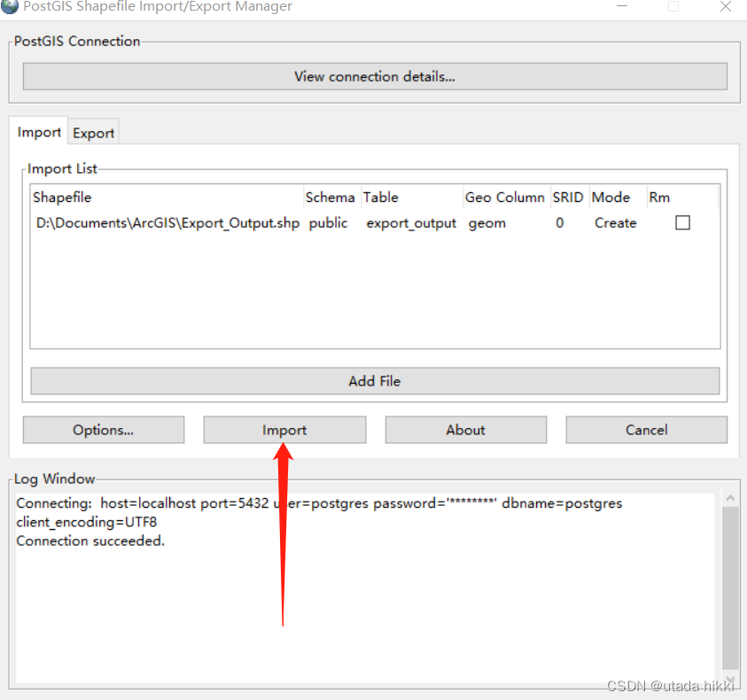Click the Add File button

[375, 381]
